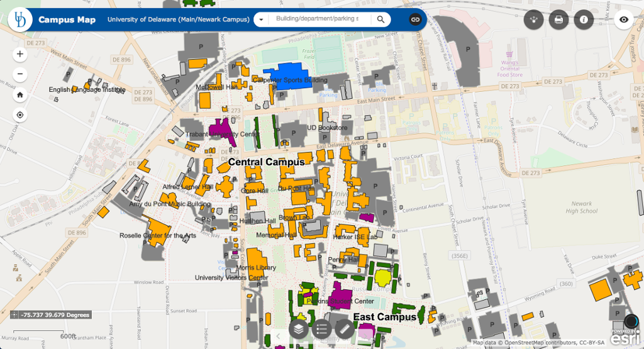The height and width of the screenshot is (349, 644).
Task: Click the Newark High School label
Action: pyautogui.click(x=582, y=208)
